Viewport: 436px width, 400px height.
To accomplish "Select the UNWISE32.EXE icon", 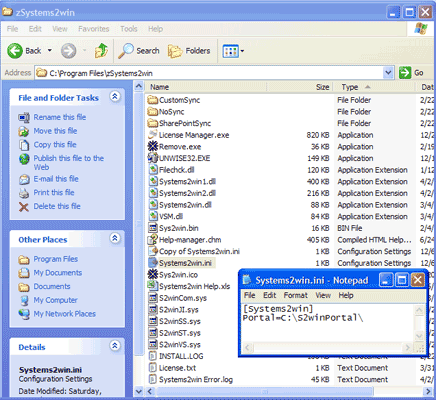I will click(x=153, y=158).
